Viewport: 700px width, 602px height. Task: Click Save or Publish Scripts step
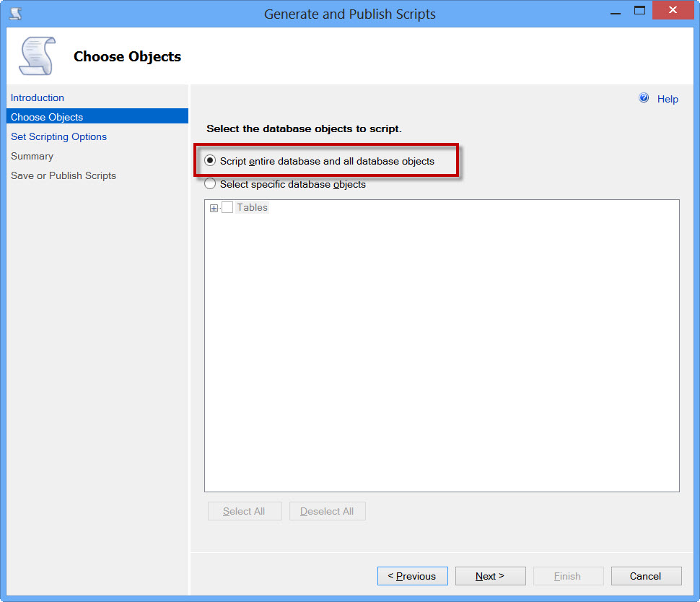click(x=64, y=175)
